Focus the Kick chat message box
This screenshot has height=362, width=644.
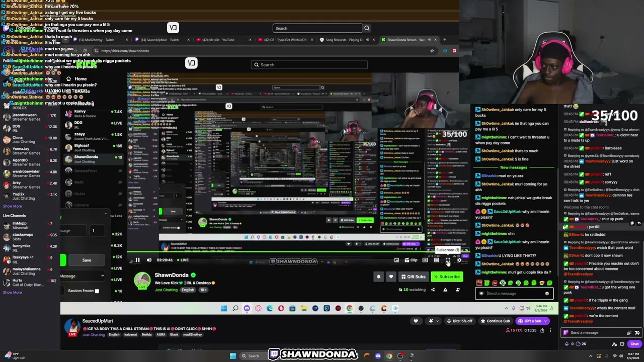pyautogui.click(x=514, y=294)
